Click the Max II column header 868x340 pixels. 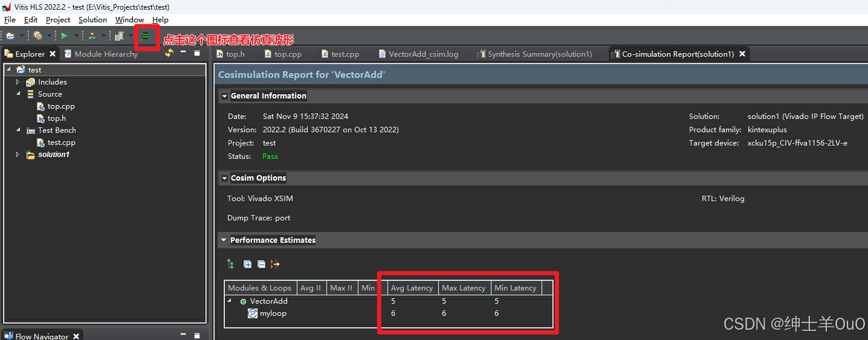342,287
